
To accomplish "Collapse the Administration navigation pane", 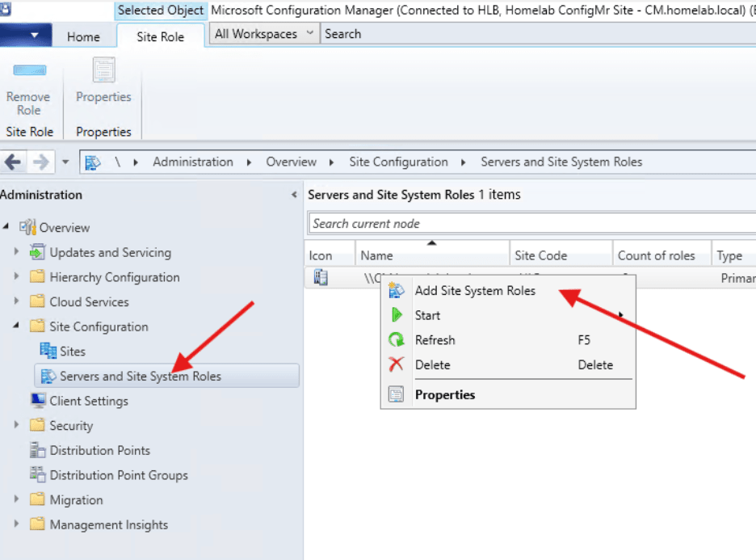I will 294,194.
